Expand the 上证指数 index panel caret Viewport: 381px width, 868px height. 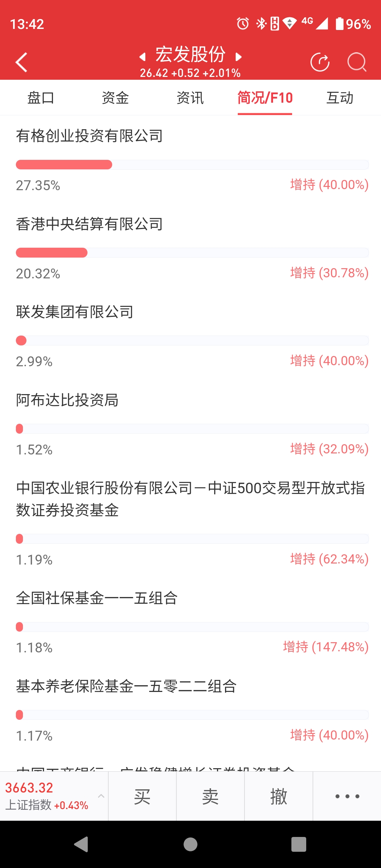[101, 796]
